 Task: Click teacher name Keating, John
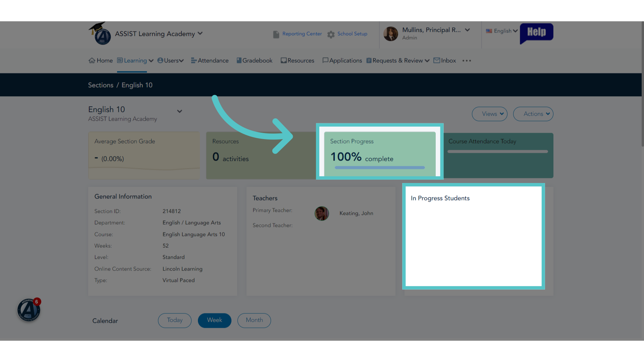pyautogui.click(x=356, y=213)
